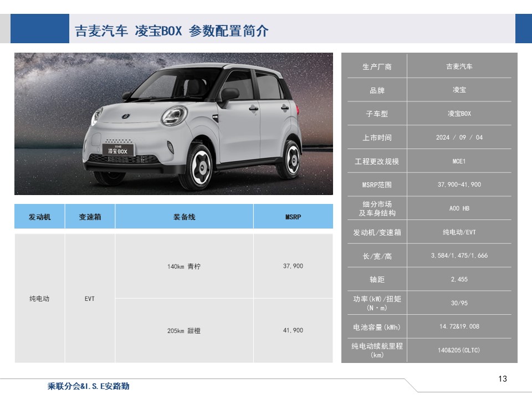
Task: Click the 子车型 label
Action: click(x=377, y=114)
